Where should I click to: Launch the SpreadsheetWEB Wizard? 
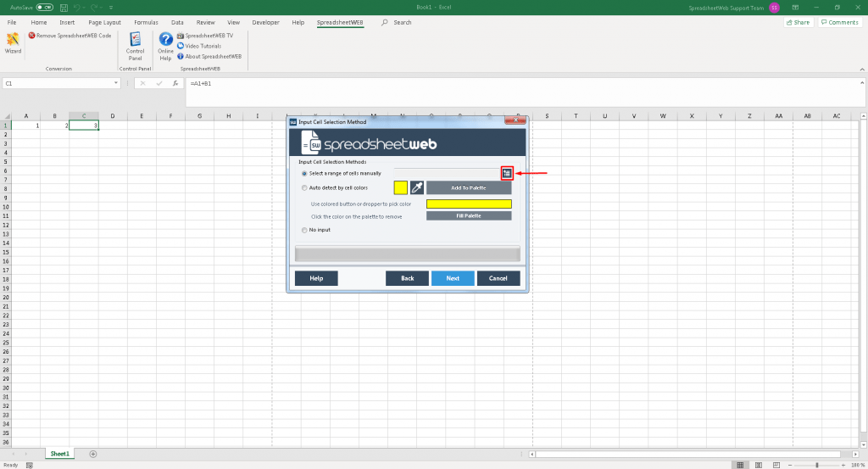13,43
